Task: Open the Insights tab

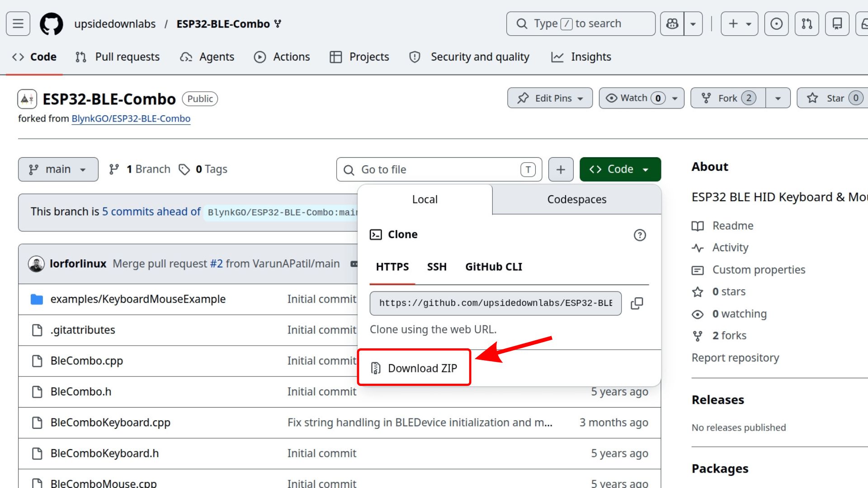Action: click(x=581, y=57)
